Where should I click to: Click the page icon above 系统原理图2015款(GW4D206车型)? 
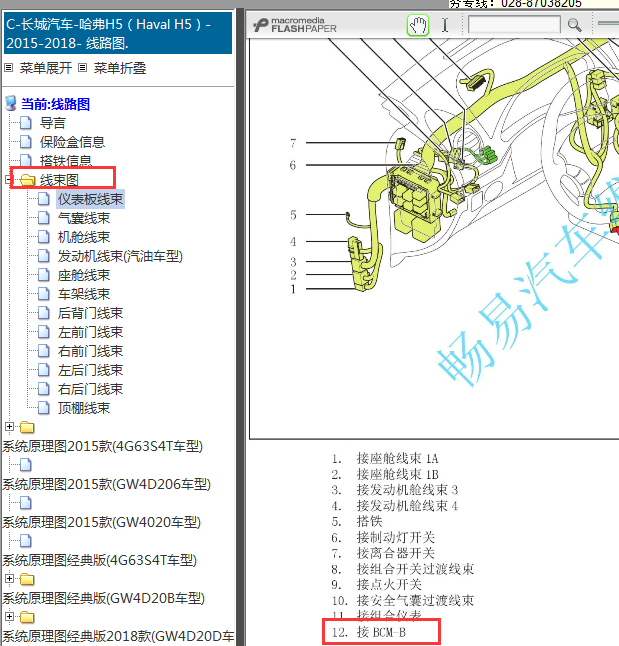[x=26, y=465]
